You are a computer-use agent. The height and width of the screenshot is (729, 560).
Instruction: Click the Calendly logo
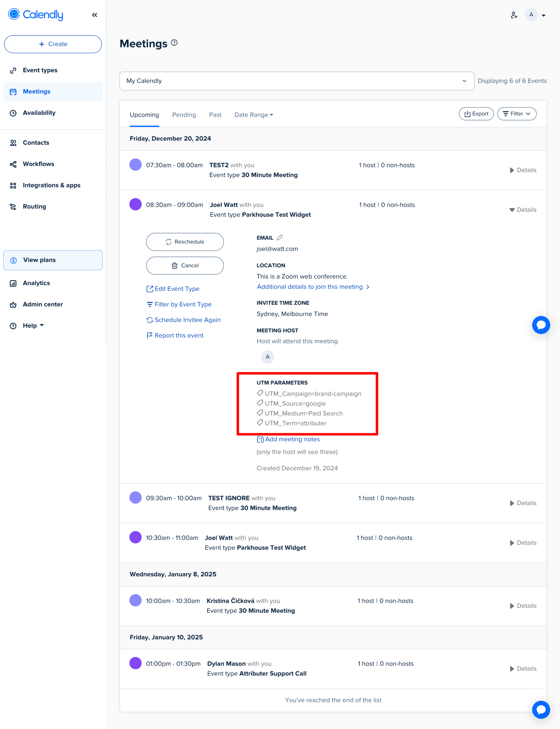(x=36, y=14)
